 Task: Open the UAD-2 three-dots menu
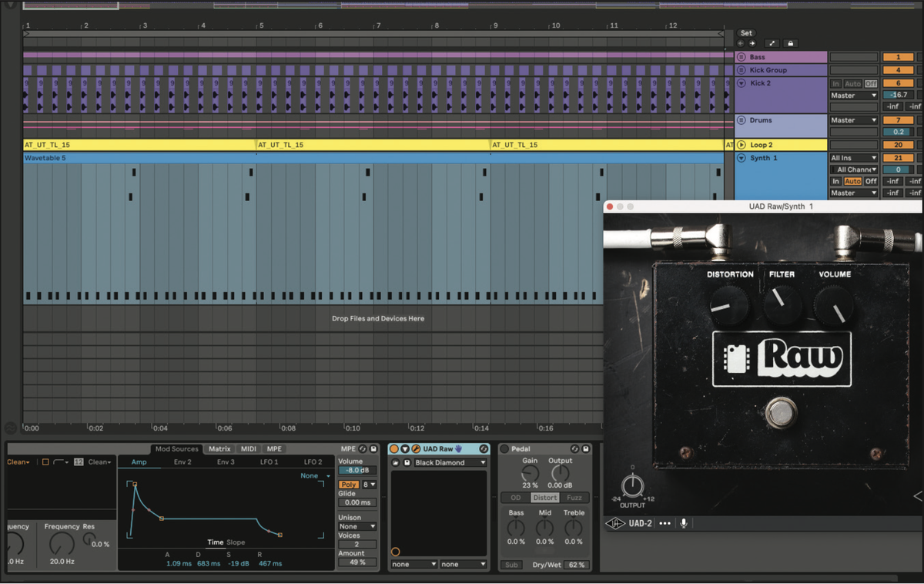click(665, 523)
